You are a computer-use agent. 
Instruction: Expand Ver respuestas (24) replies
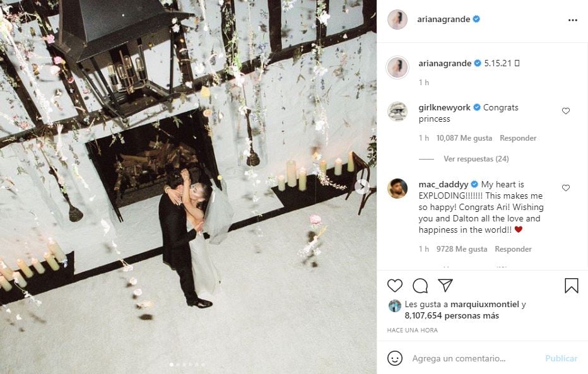476,159
